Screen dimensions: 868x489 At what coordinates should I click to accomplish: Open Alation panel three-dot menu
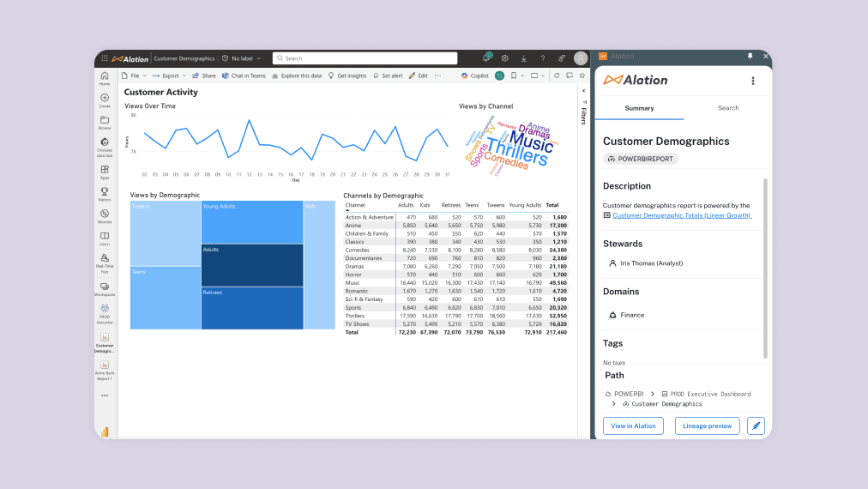(x=753, y=81)
